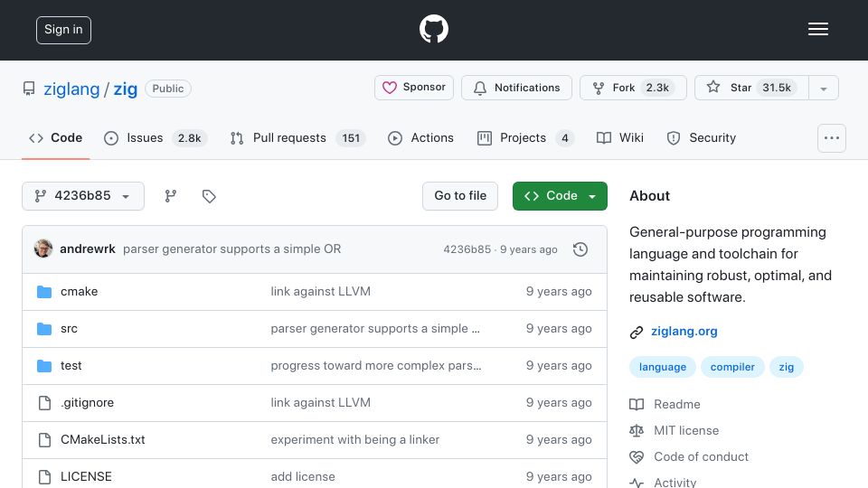
Task: Click the MIT license scale icon
Action: click(x=637, y=430)
